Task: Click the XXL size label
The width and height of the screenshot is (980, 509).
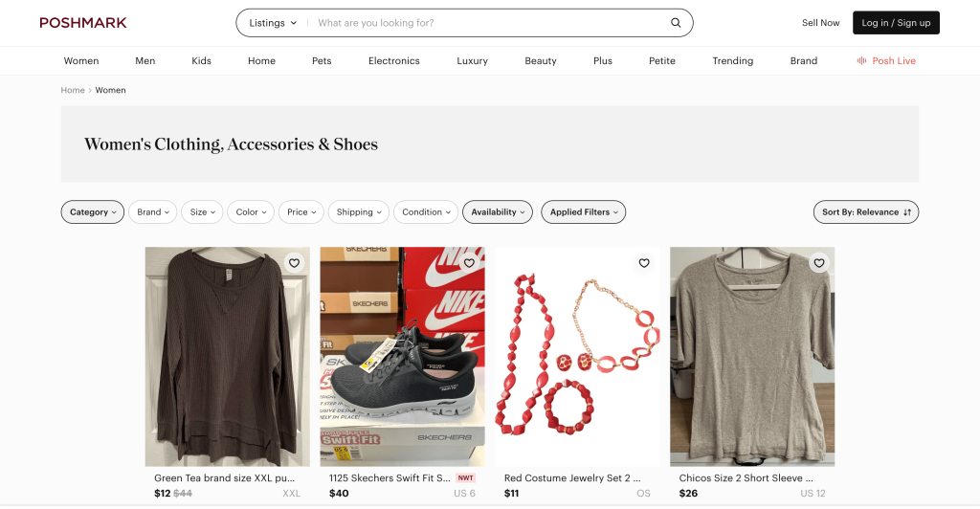Action: (291, 494)
